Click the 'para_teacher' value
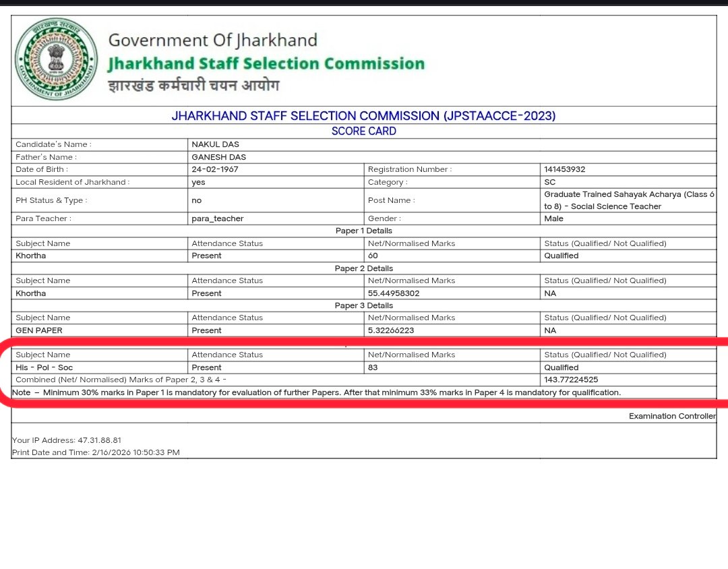This screenshot has width=728, height=569. 217,219
